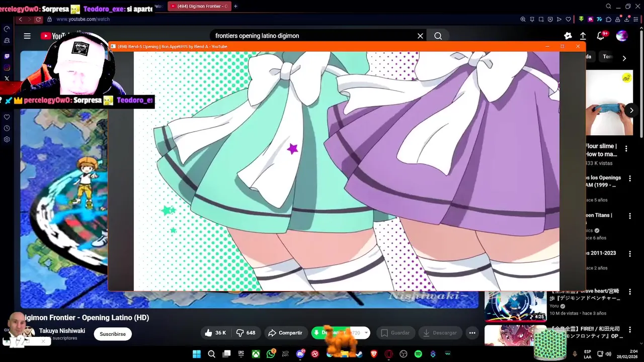
Task: Open the browser downloads tray icon
Action: pyautogui.click(x=627, y=19)
